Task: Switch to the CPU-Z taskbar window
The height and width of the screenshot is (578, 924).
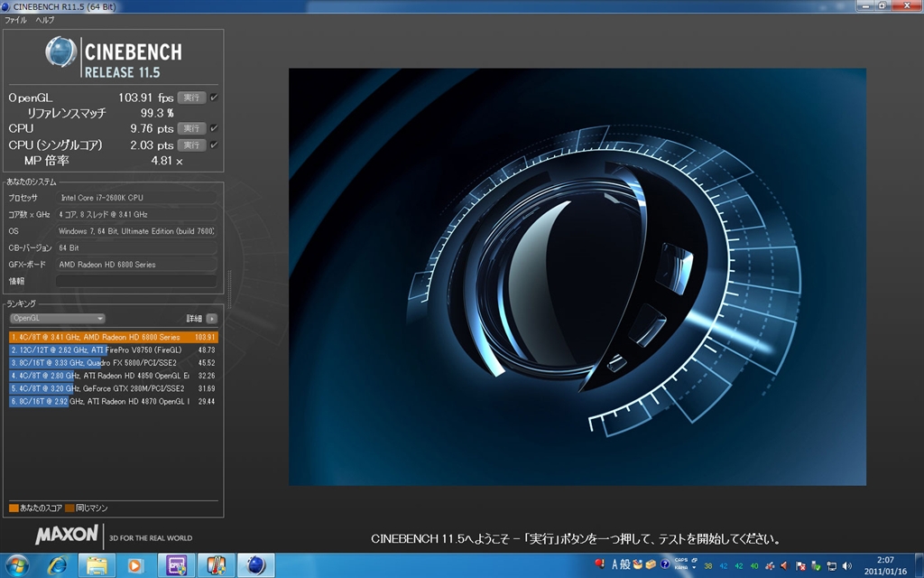Action: coord(176,565)
